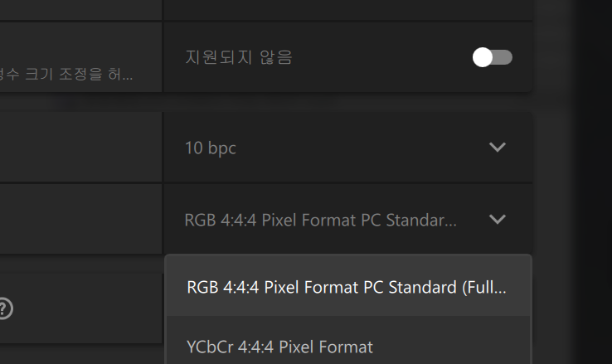Expand the 10 bpc dropdown arrow
The height and width of the screenshot is (364, 612).
point(498,148)
